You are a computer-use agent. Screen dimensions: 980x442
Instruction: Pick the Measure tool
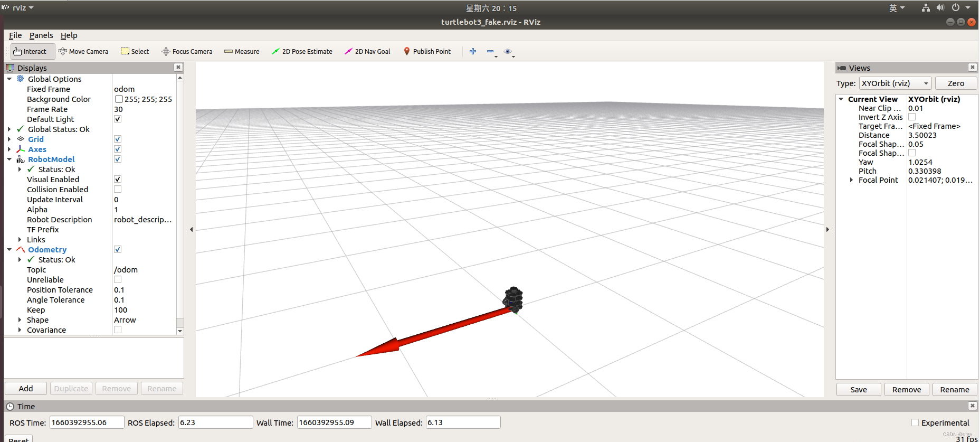(242, 51)
